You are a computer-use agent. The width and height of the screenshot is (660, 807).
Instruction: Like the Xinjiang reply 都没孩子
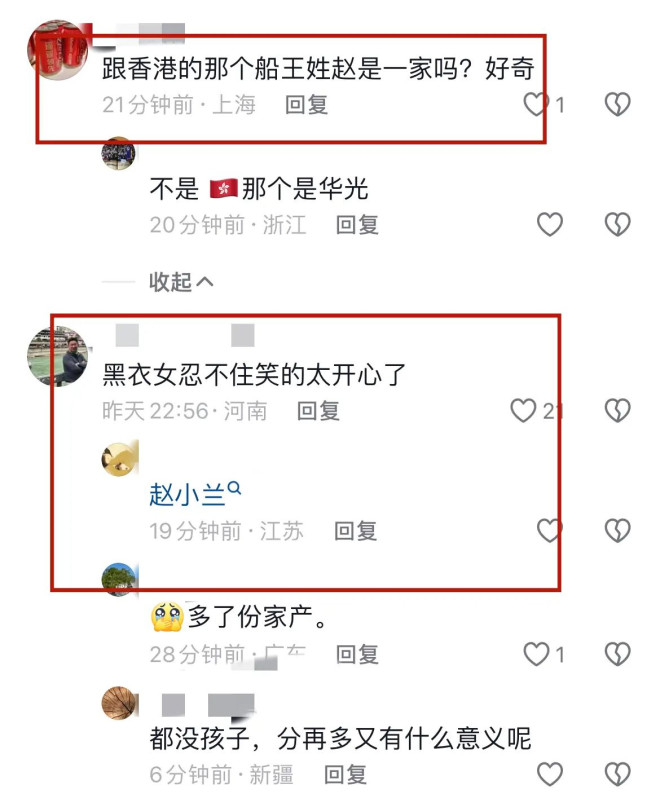pos(550,774)
